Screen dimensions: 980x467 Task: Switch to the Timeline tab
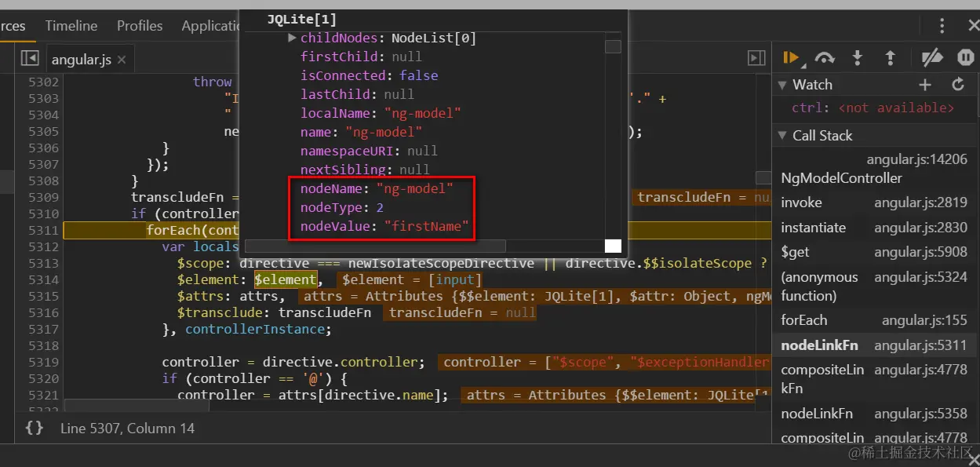[71, 26]
